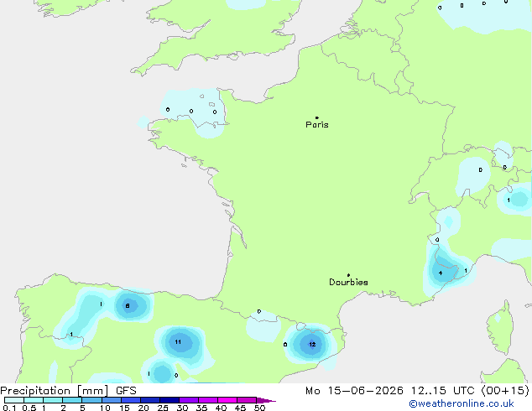Click legend swatch between 20 and 25
Image resolution: width=532 pixels, height=411 pixels.
click(150, 400)
